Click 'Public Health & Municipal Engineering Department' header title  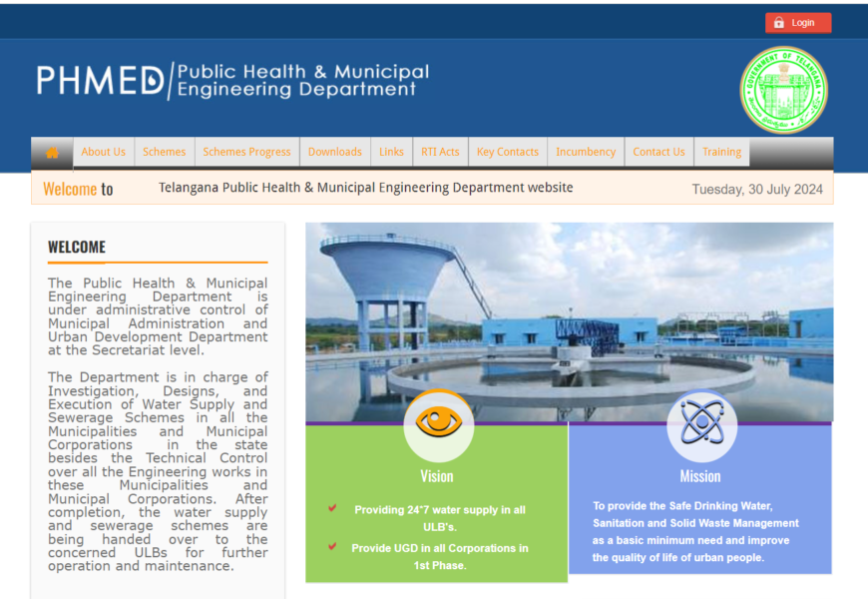[x=303, y=80]
